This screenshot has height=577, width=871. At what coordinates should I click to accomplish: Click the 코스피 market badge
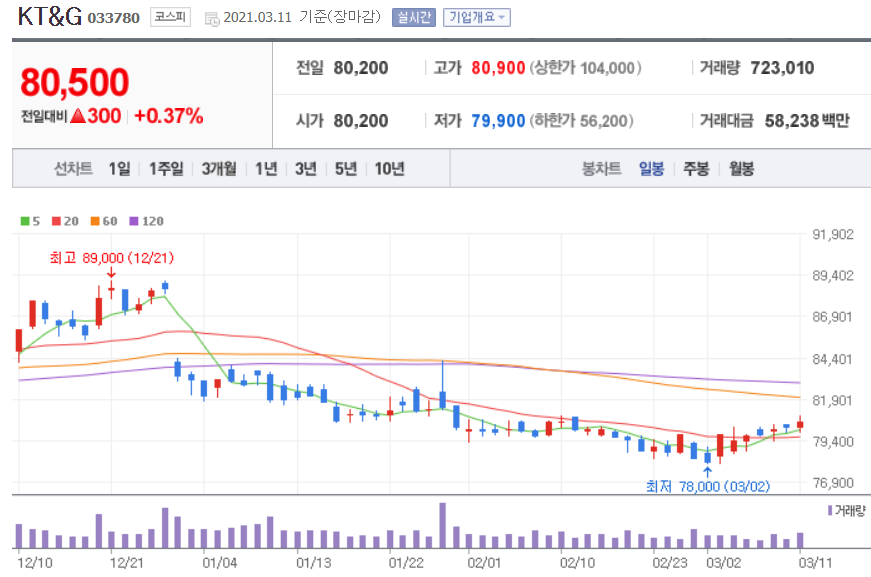point(170,17)
